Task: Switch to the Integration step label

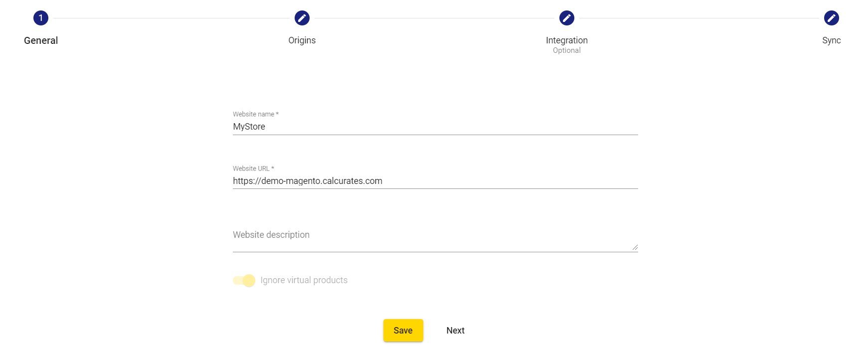Action: pyautogui.click(x=566, y=40)
